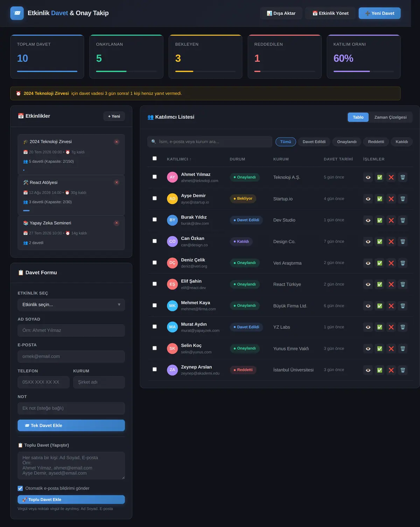
Task: Open the Etkinlik seçin dropdown
Action: click(71, 305)
